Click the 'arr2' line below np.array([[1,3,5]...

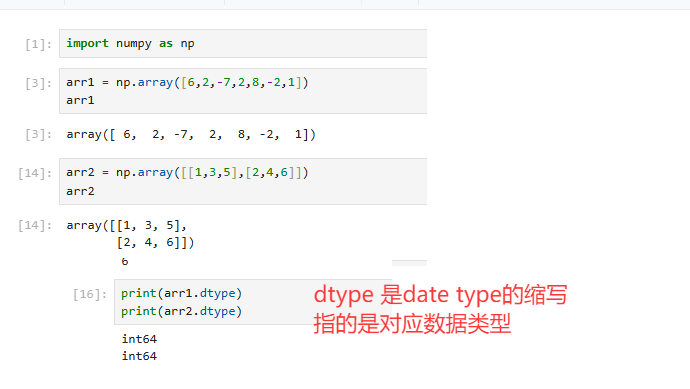[x=80, y=191]
